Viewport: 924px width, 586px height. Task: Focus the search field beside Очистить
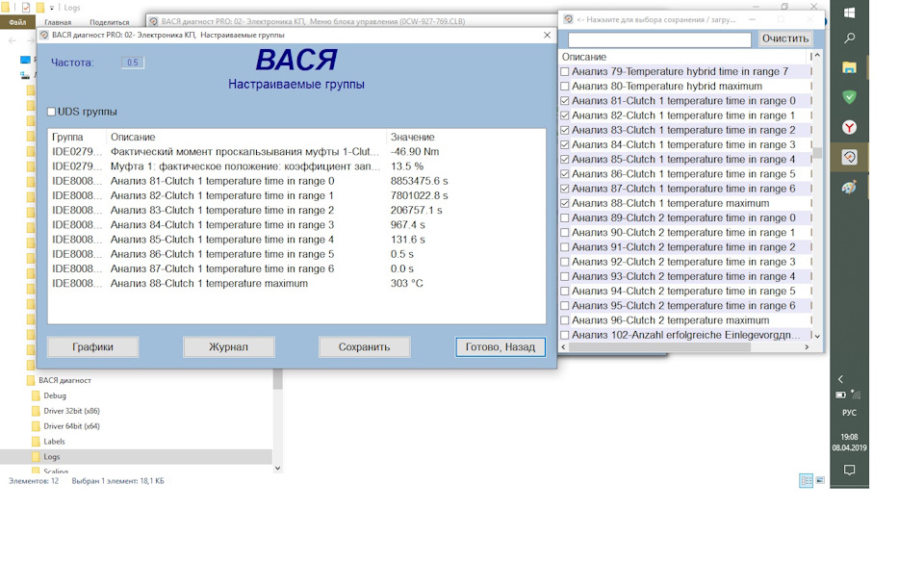[x=659, y=38]
